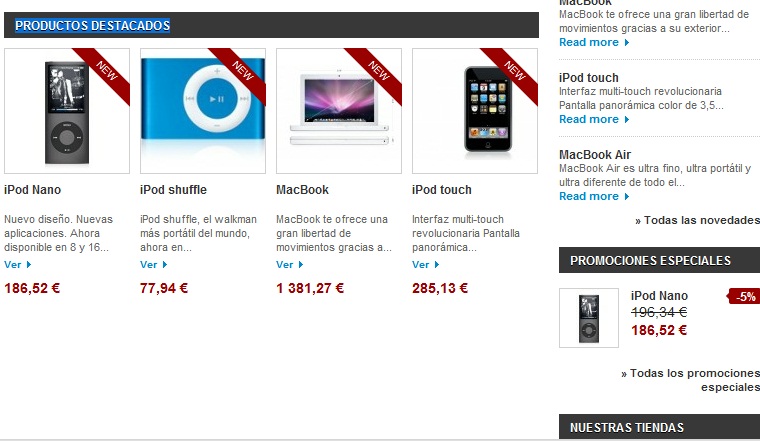Click the Ver link under MacBook

pyautogui.click(x=289, y=265)
